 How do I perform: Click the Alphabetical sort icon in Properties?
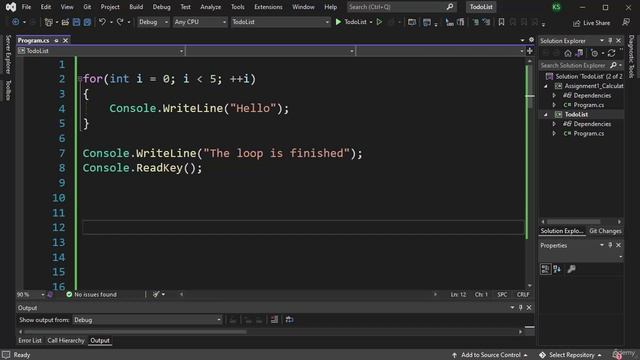pyautogui.click(x=557, y=269)
